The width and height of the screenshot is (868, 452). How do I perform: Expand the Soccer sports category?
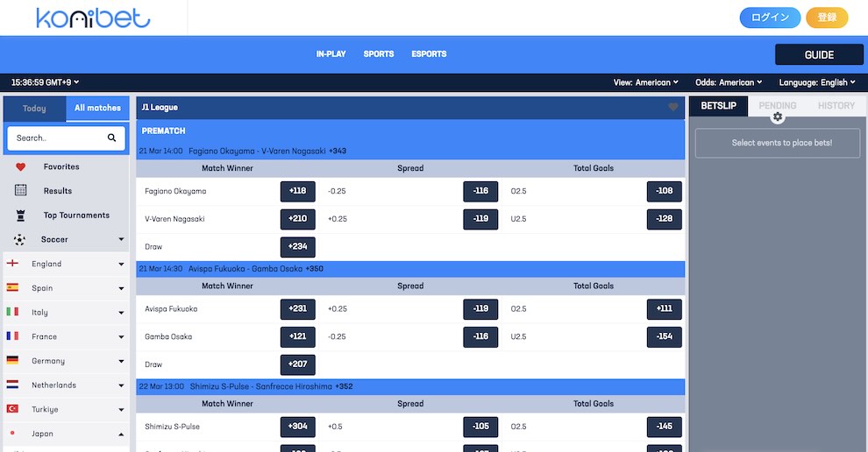click(x=121, y=239)
